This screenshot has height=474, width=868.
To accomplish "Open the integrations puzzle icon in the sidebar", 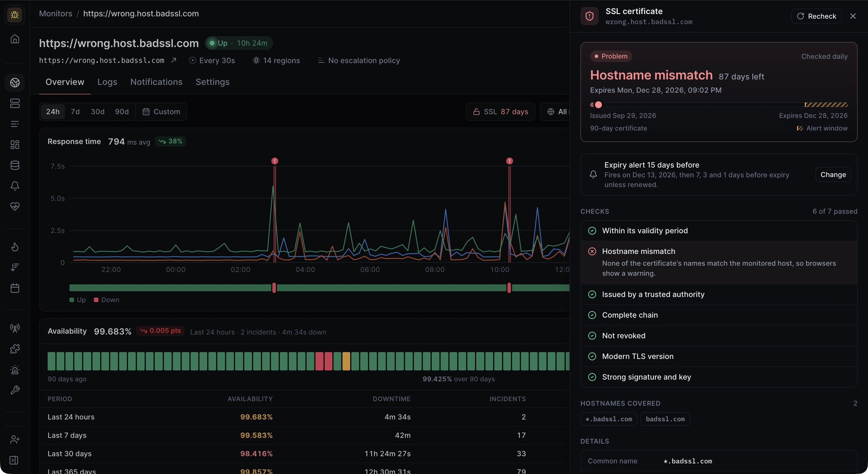I will pos(15,349).
